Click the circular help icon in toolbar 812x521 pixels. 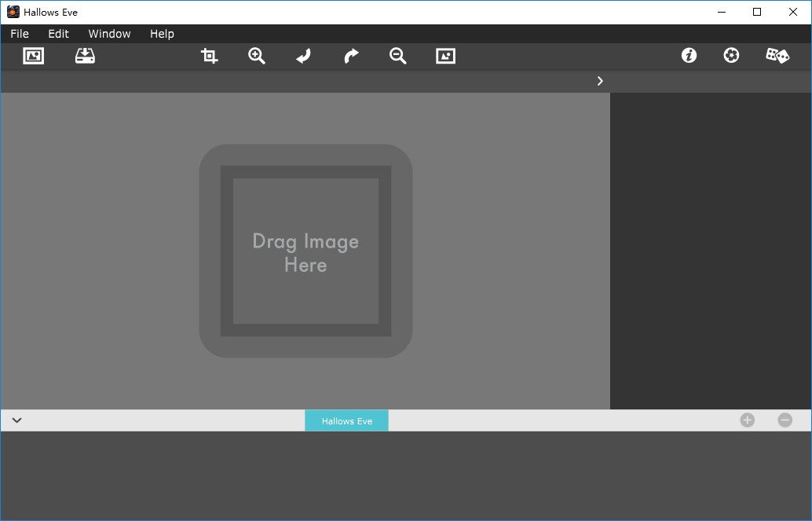(x=731, y=55)
